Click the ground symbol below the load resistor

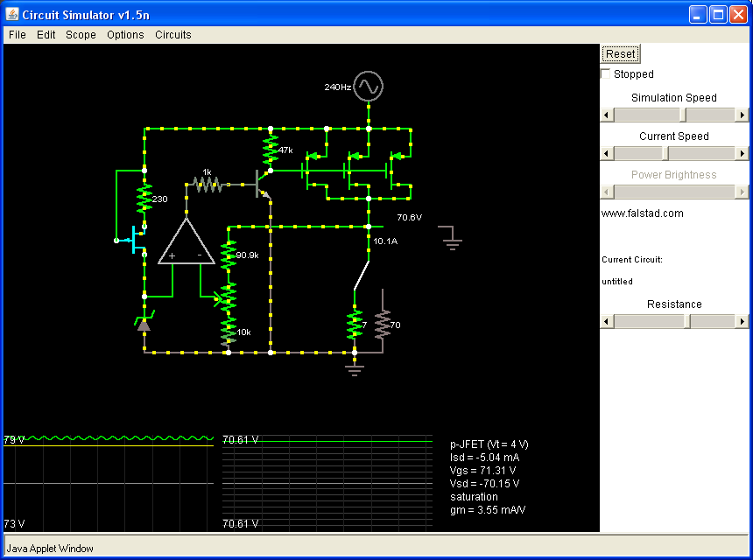pyautogui.click(x=355, y=370)
